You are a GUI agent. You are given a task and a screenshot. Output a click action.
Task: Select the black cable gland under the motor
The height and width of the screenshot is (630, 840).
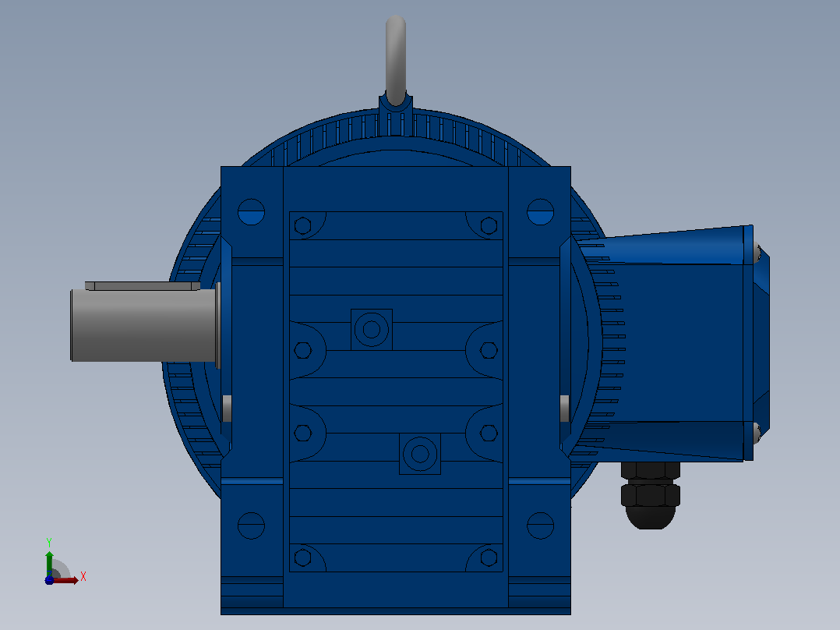651,495
